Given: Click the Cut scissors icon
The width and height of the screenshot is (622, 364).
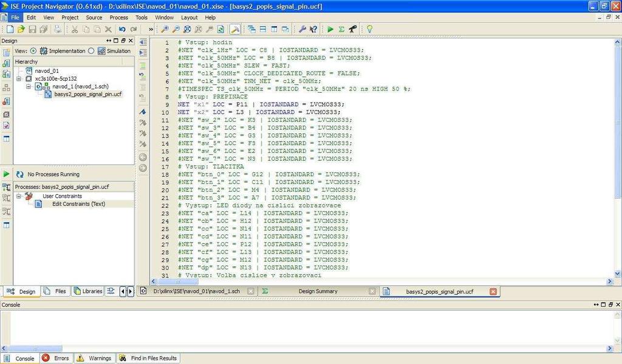Looking at the screenshot, I should pos(74,29).
